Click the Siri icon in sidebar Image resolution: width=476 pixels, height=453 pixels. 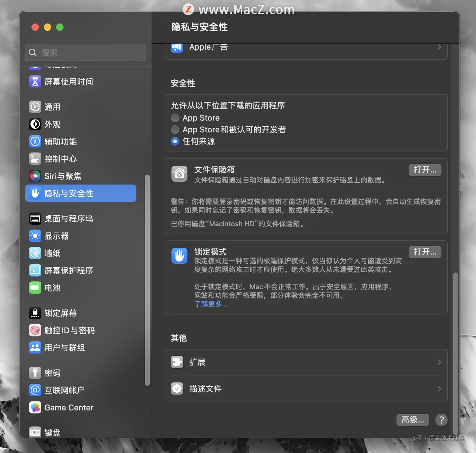35,176
